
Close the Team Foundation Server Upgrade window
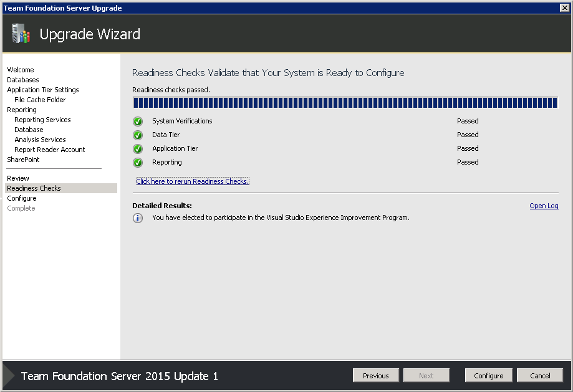[x=564, y=7]
